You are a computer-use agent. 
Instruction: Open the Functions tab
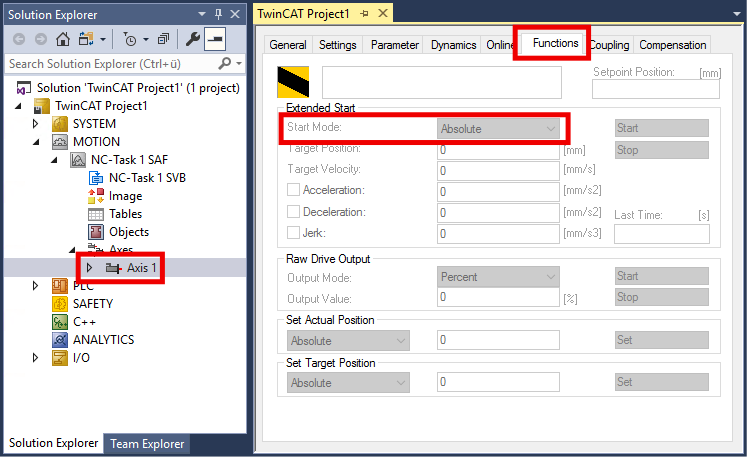(x=555, y=43)
